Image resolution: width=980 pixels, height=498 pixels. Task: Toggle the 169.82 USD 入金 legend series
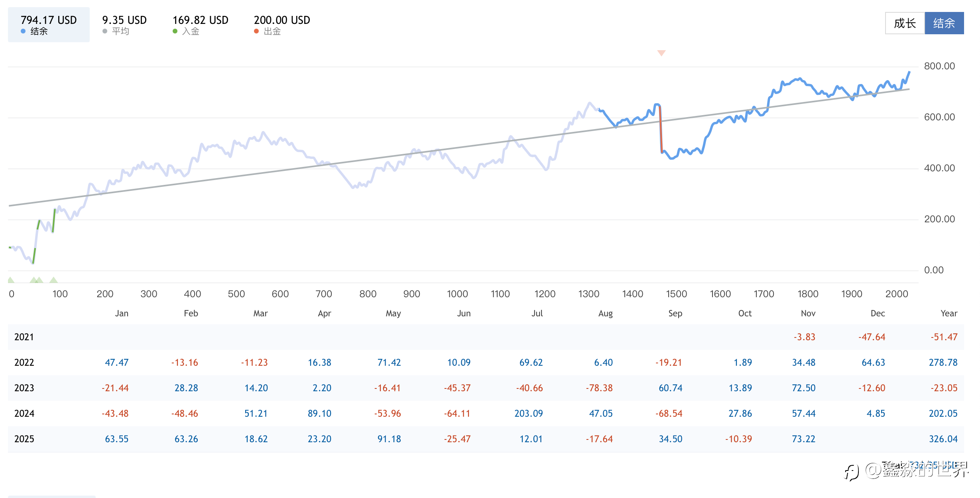tap(200, 25)
